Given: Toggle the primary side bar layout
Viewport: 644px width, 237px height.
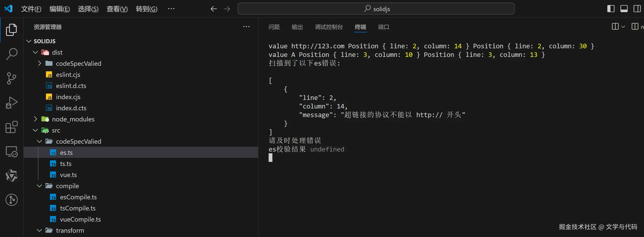Looking at the screenshot, I should point(611,9).
